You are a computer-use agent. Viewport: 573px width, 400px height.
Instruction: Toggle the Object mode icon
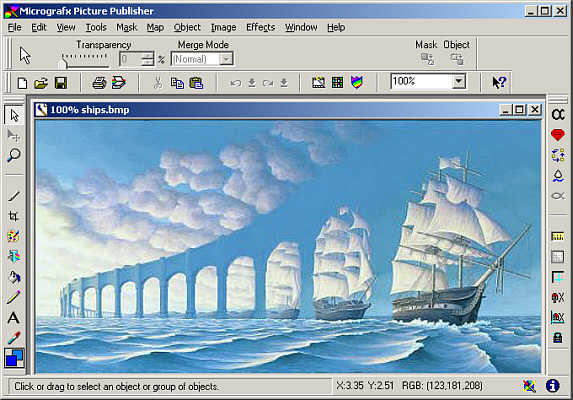tap(457, 59)
